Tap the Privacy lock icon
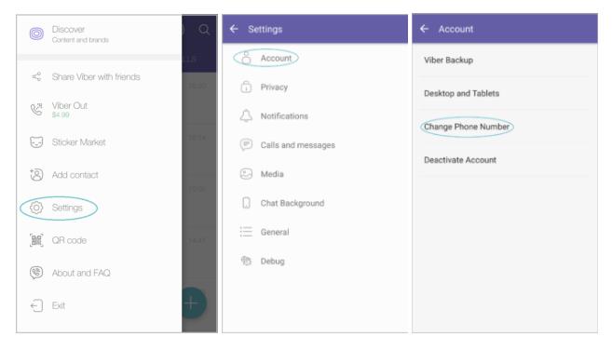 pos(246,87)
